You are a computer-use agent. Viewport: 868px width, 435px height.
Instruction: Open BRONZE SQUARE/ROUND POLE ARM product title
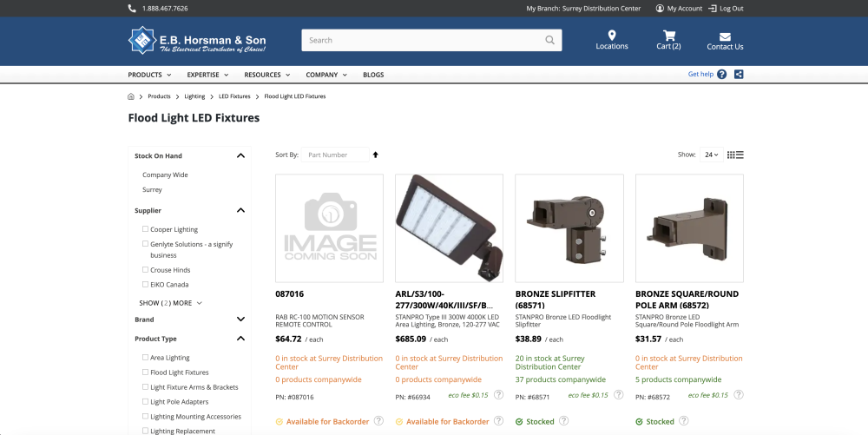pos(687,300)
